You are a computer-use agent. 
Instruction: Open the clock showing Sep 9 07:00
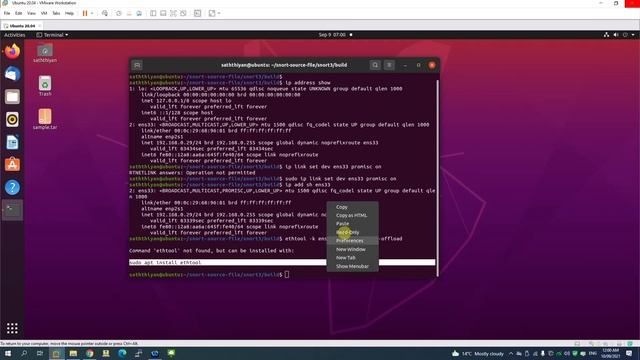coord(332,35)
